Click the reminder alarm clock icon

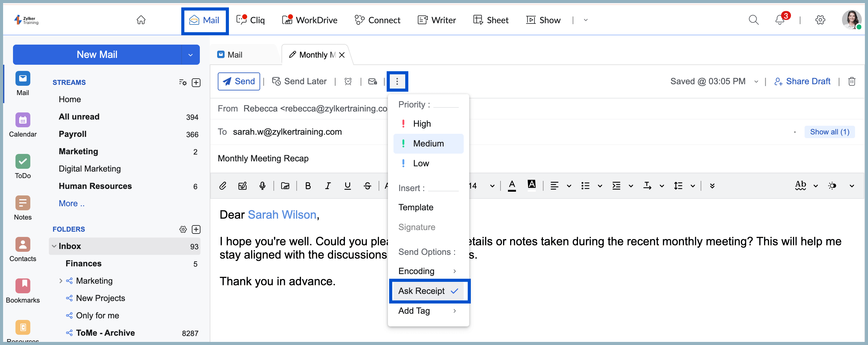[x=348, y=81]
